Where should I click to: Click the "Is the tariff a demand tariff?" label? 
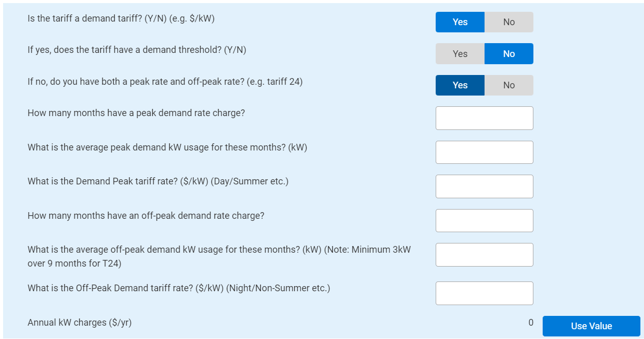tap(121, 18)
